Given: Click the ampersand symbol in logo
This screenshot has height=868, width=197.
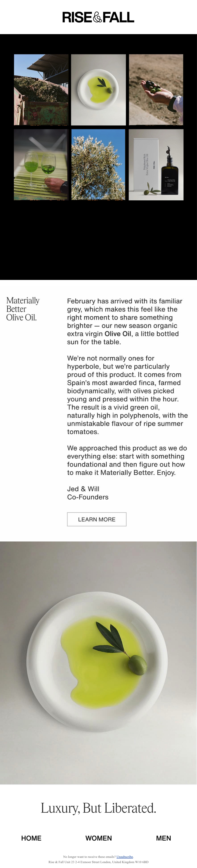Looking at the screenshot, I should 98,17.
